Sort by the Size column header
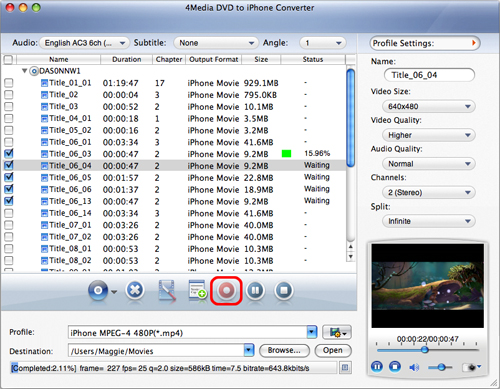500x389 pixels. (x=261, y=59)
